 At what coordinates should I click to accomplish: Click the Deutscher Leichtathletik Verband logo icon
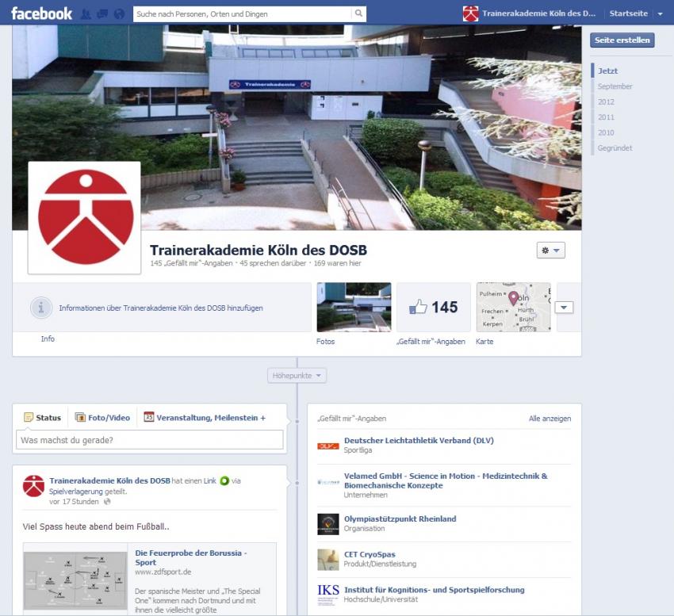[327, 446]
